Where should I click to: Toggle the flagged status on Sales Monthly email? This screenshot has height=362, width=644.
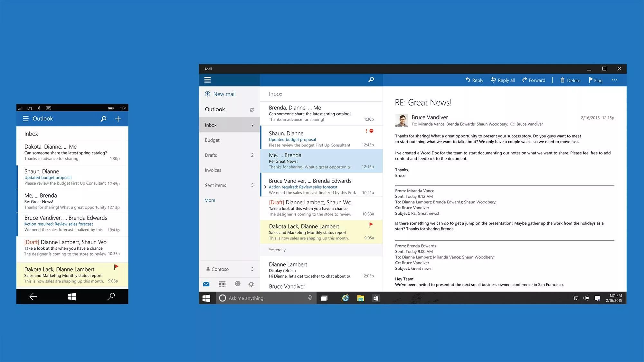[372, 226]
